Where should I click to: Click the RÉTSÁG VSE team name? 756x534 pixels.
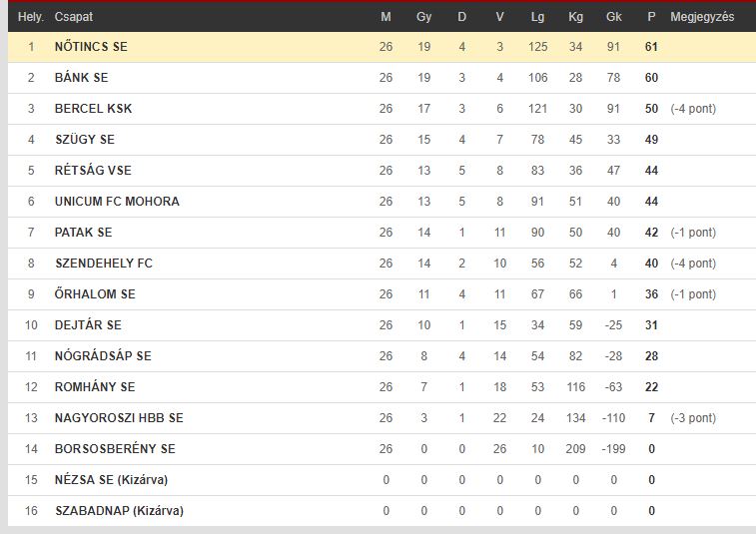click(93, 170)
